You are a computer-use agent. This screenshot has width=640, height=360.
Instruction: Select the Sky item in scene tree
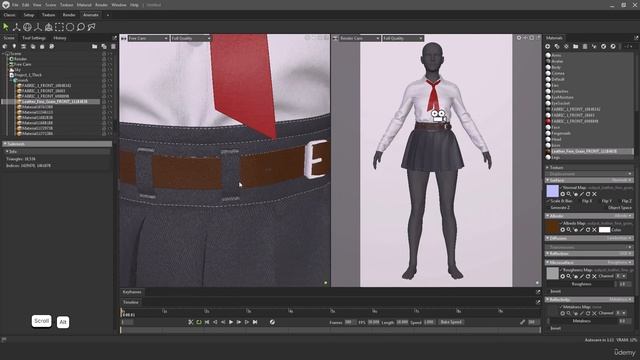point(17,70)
